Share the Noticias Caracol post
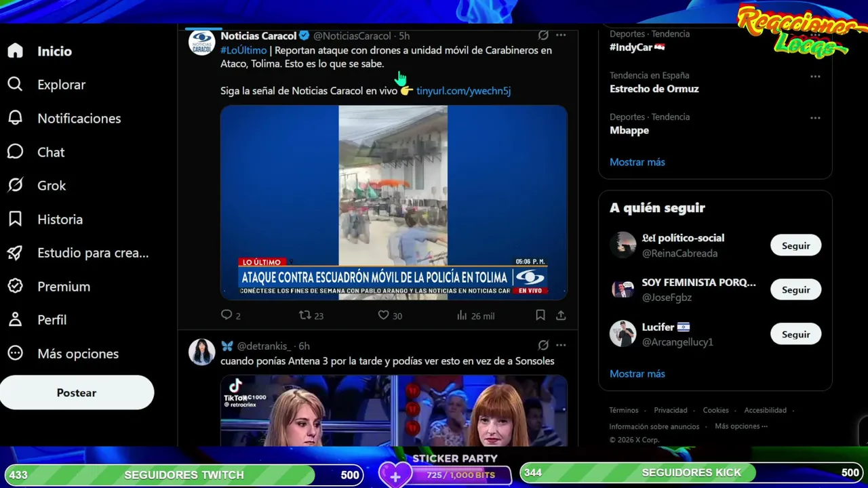Image resolution: width=868 pixels, height=488 pixels. (x=561, y=315)
